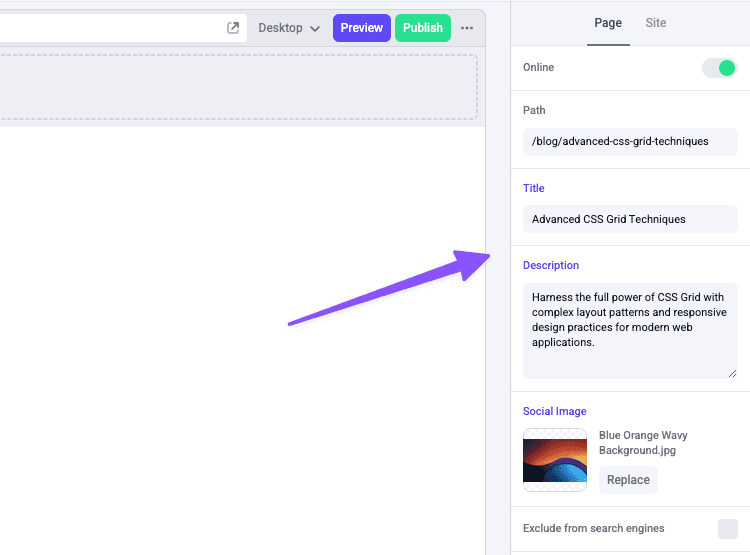Focus the Title text field

point(630,219)
